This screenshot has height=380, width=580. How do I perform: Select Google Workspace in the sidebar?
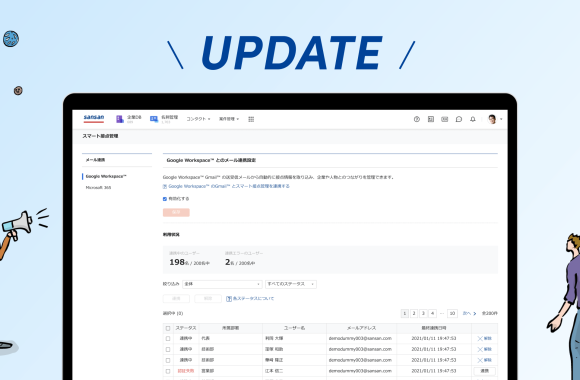(x=106, y=176)
